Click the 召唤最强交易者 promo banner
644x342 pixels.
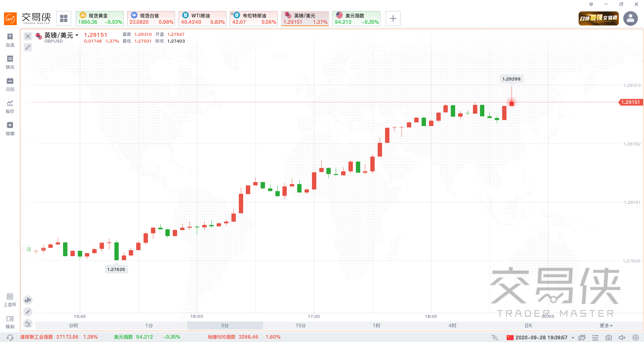tap(599, 18)
